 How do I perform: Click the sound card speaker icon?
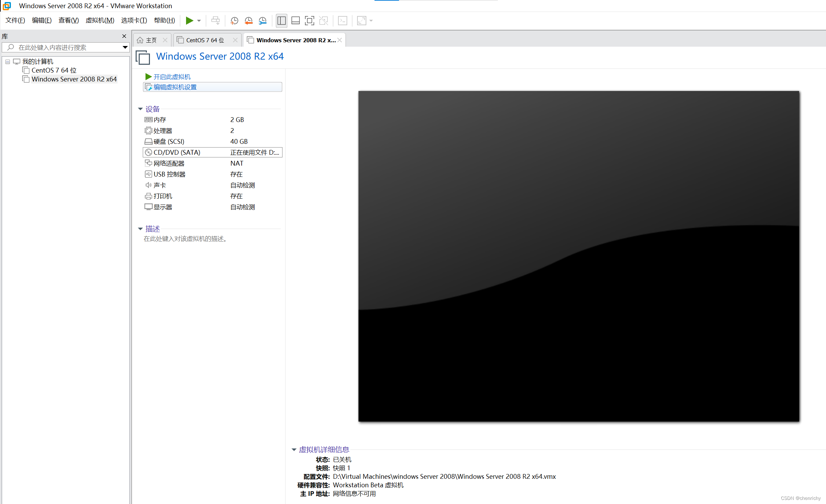[x=148, y=185]
